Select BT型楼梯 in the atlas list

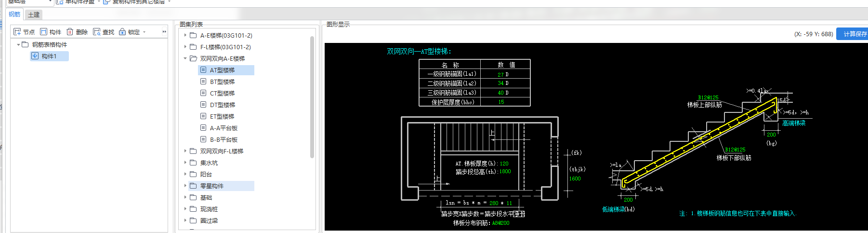pos(222,82)
